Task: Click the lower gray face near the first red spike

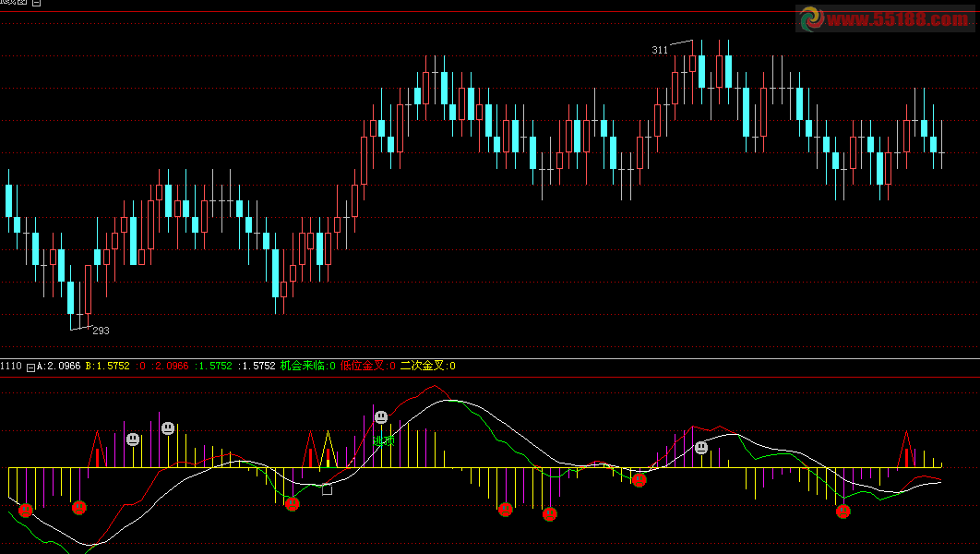Action: click(133, 440)
